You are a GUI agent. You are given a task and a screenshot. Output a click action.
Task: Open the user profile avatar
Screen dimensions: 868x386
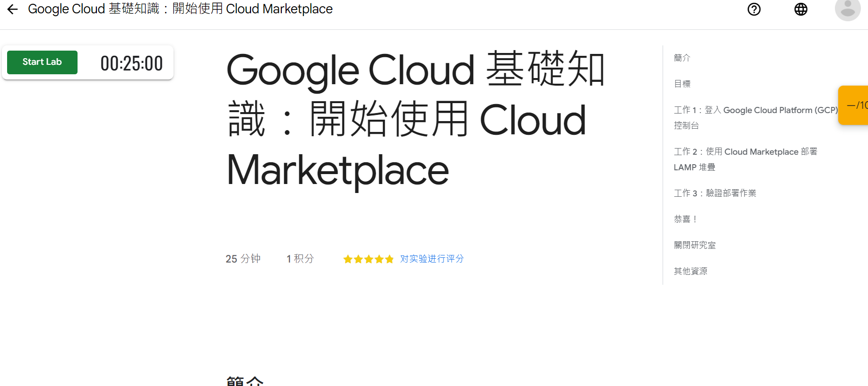(847, 9)
